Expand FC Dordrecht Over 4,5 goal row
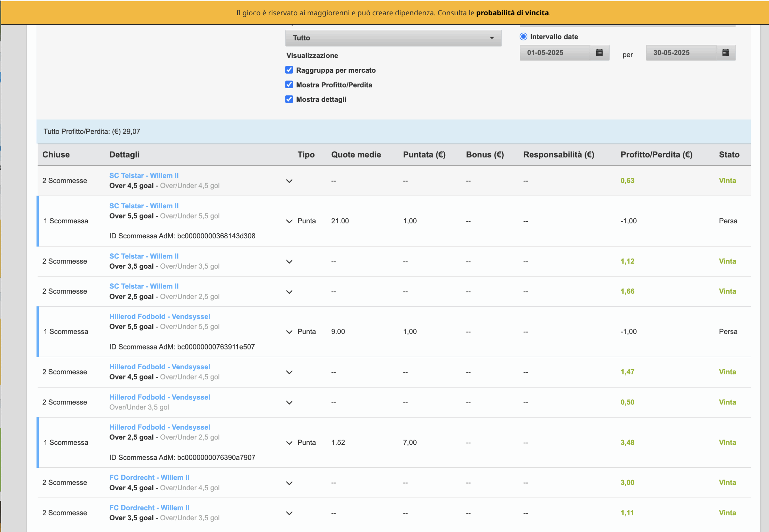This screenshot has width=769, height=532. click(289, 483)
